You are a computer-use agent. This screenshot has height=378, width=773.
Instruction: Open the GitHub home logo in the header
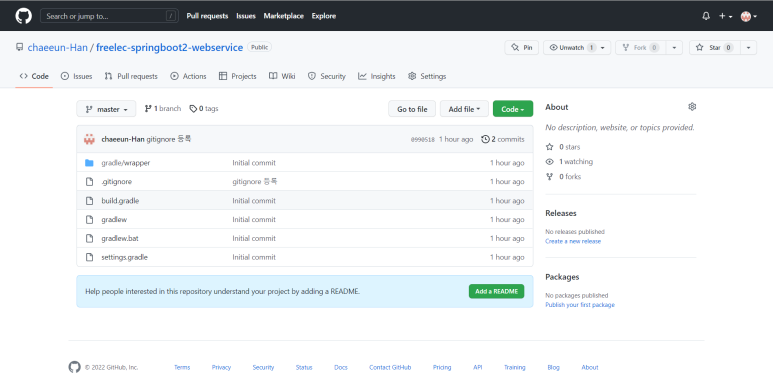coord(23,16)
